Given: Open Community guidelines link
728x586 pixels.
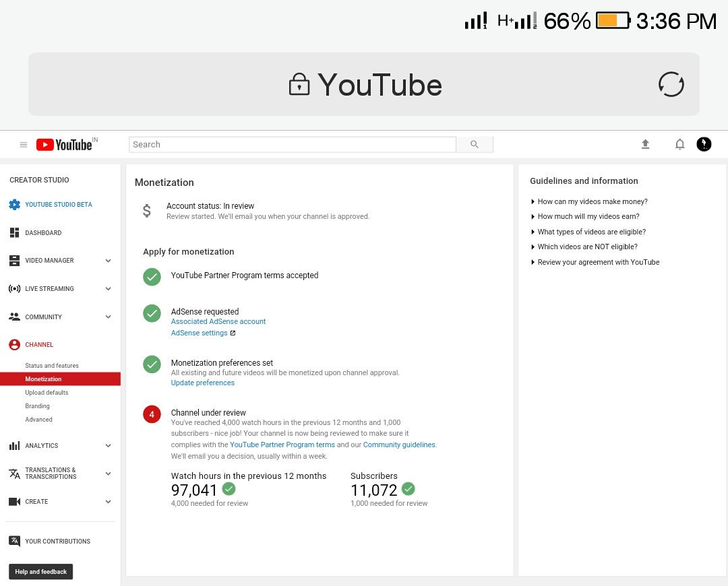Looking at the screenshot, I should click(x=399, y=445).
